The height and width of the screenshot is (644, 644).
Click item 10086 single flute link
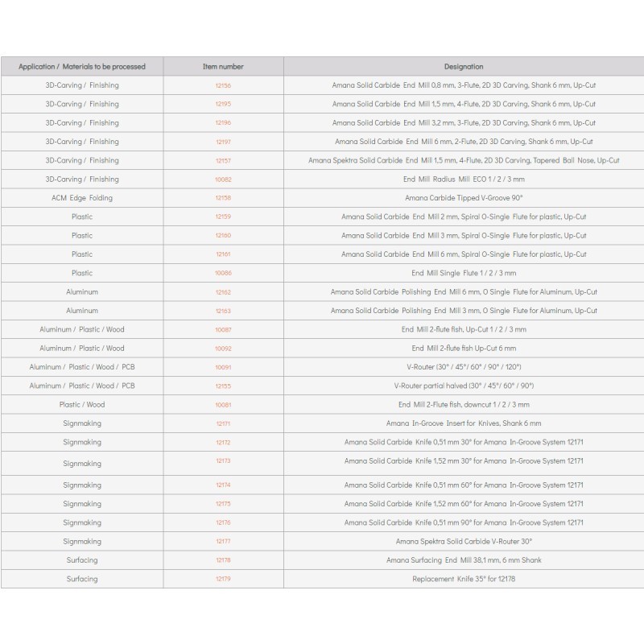click(223, 274)
